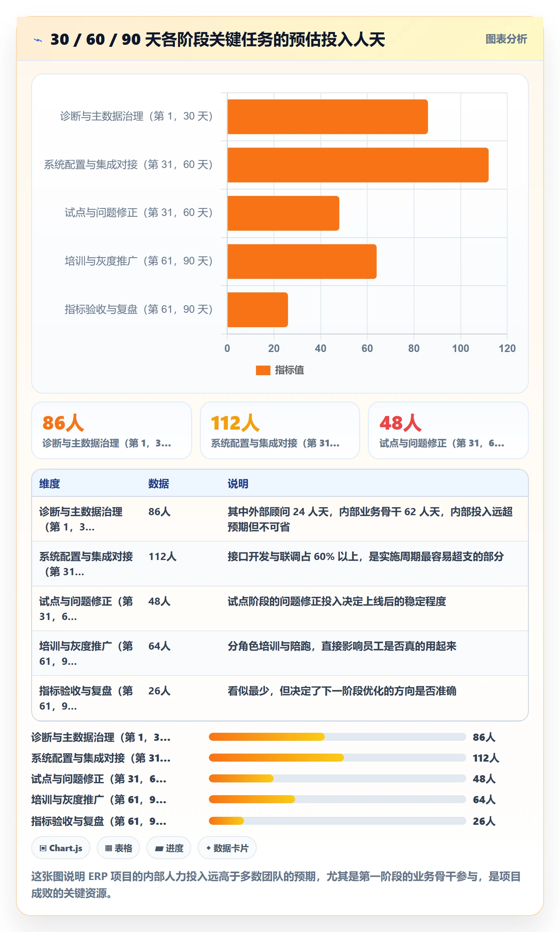Select the 86人 cell in the table
Screen dimensions: 560x932
click(160, 512)
